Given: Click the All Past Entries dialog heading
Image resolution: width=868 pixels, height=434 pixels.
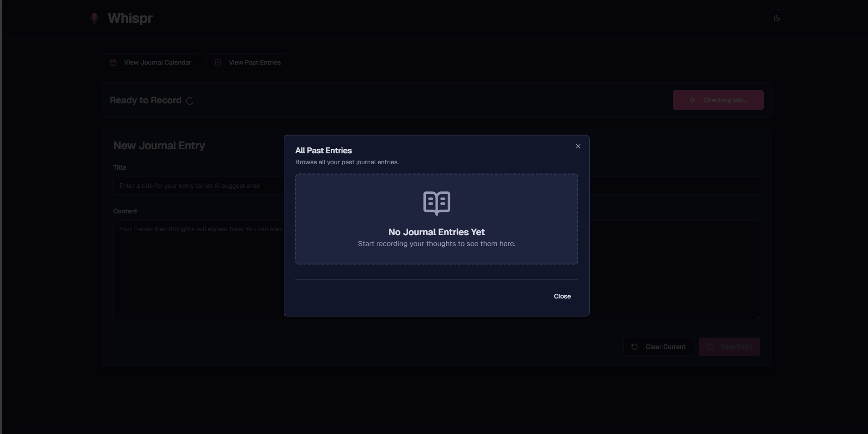Looking at the screenshot, I should (x=323, y=151).
